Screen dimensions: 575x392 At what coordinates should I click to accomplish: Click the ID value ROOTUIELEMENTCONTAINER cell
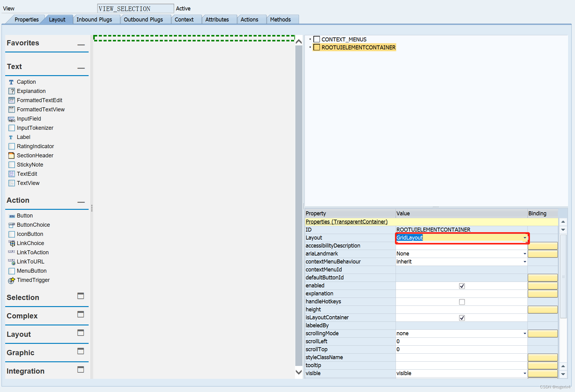462,230
